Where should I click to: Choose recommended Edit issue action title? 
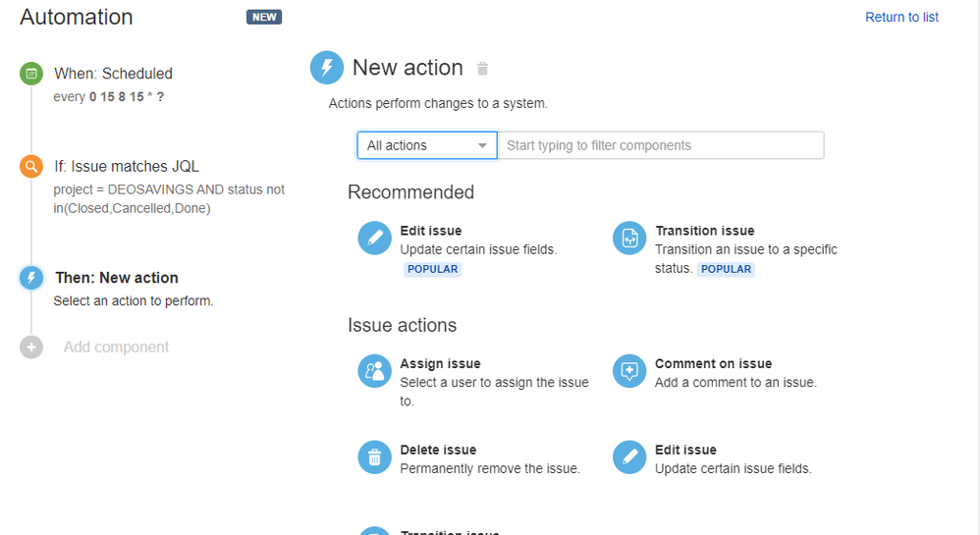[x=431, y=231]
